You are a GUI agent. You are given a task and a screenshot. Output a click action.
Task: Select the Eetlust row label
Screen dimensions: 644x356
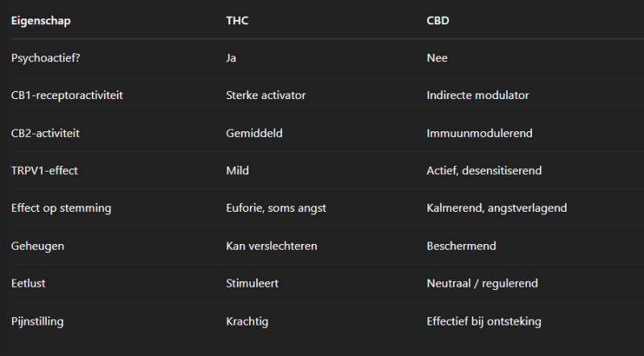(x=29, y=284)
